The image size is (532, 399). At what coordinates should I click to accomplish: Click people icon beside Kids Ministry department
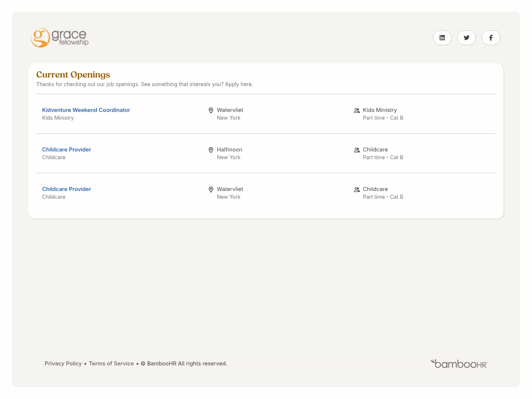[x=357, y=110]
